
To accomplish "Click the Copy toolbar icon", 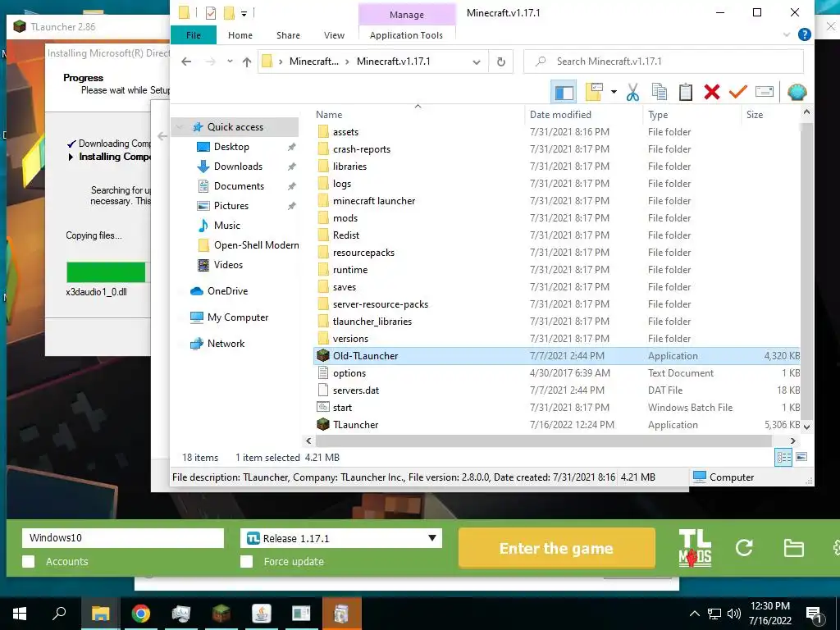I will 660,92.
